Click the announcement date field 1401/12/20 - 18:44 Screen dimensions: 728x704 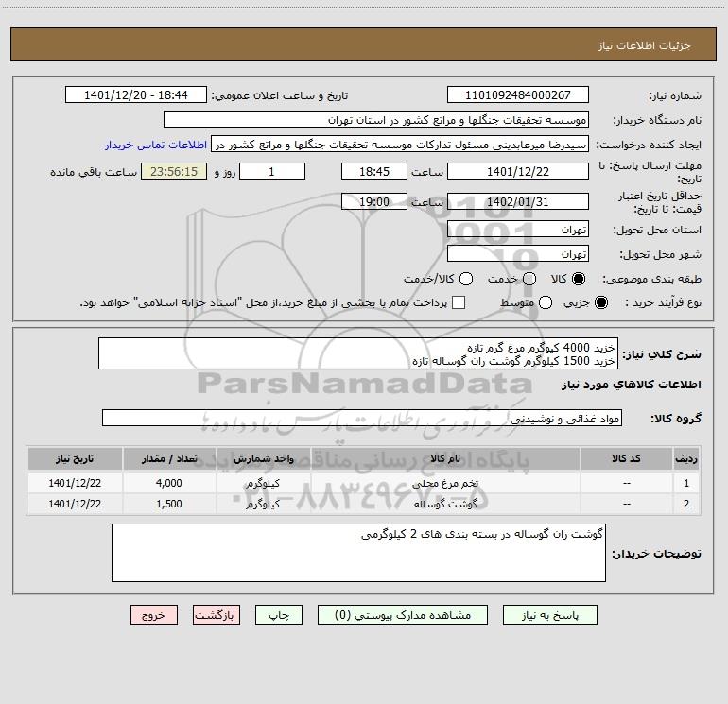click(136, 94)
